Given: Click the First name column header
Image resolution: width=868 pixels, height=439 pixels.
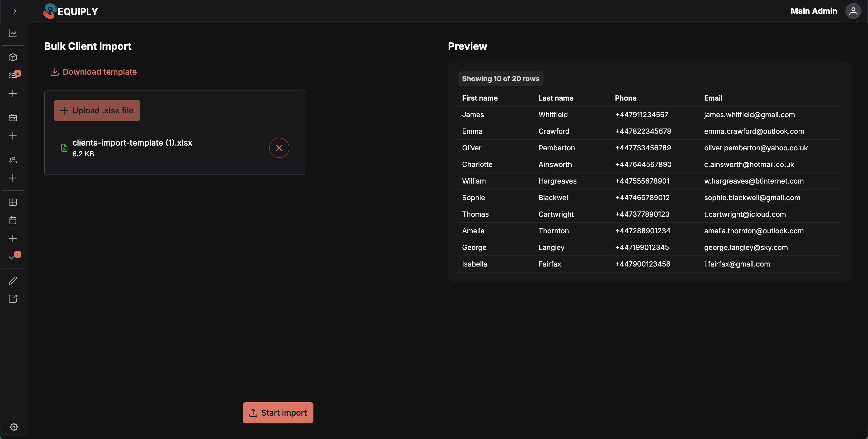Looking at the screenshot, I should point(479,98).
